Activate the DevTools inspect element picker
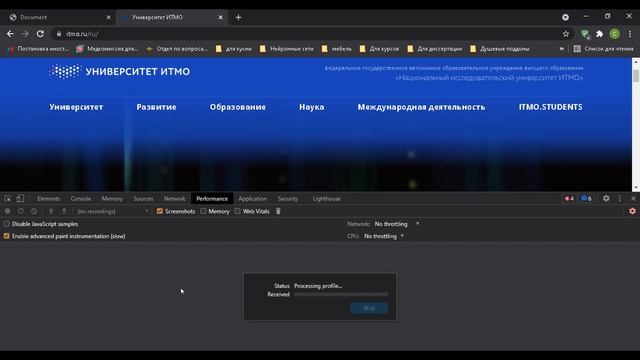The image size is (640, 360). click(8, 198)
